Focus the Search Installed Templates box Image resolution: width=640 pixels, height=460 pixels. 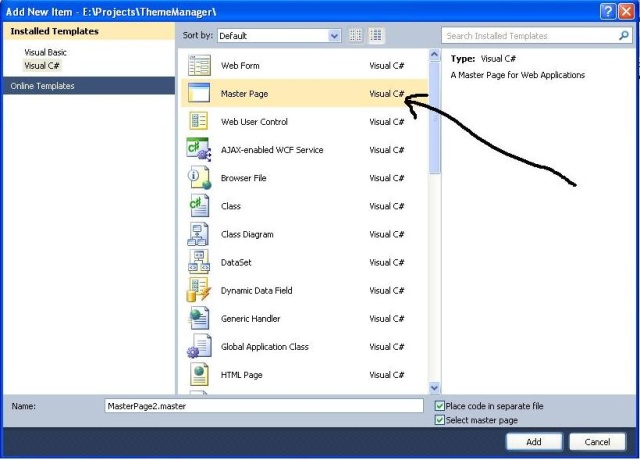pos(537,36)
